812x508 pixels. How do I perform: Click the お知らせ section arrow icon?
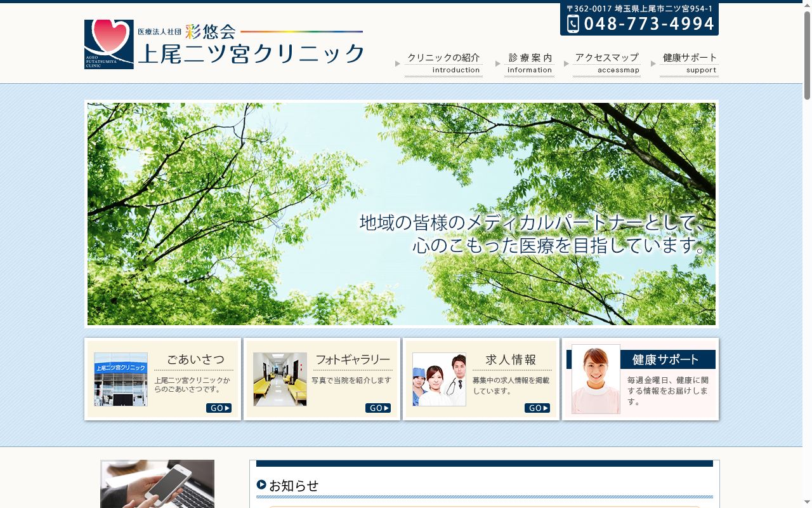261,485
